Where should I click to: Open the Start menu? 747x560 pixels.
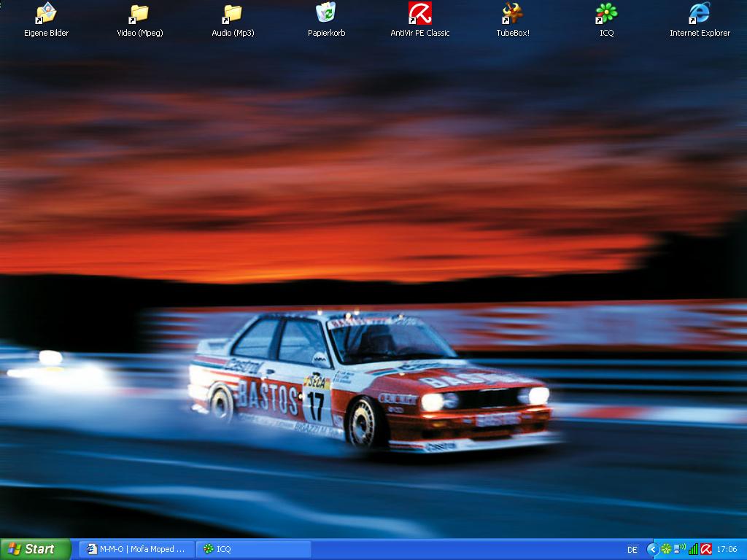coord(35,549)
